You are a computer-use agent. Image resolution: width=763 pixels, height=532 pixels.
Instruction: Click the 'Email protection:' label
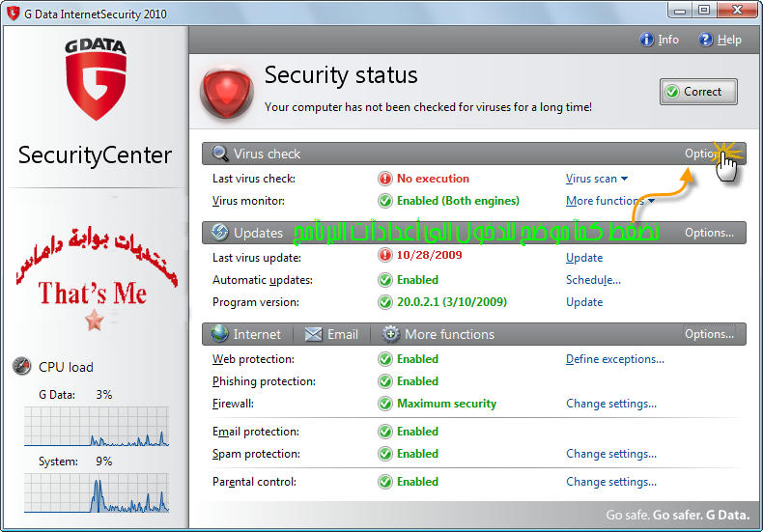[x=256, y=432]
